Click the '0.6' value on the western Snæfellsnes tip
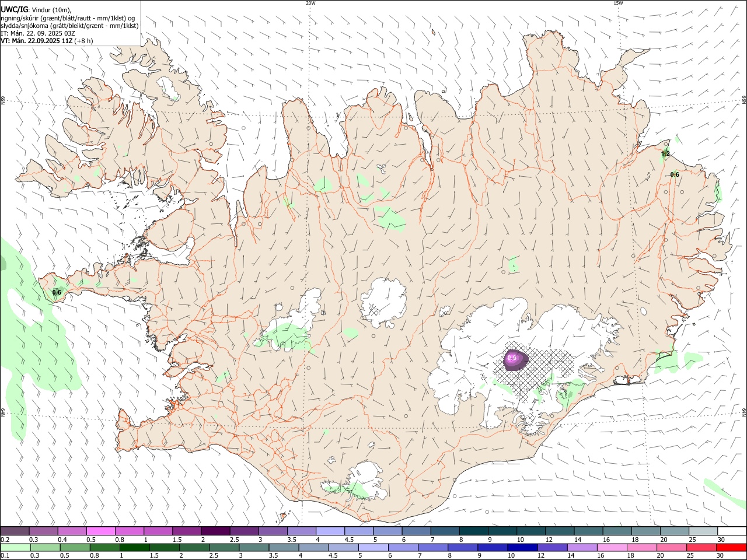The width and height of the screenshot is (747, 560). coord(57,292)
